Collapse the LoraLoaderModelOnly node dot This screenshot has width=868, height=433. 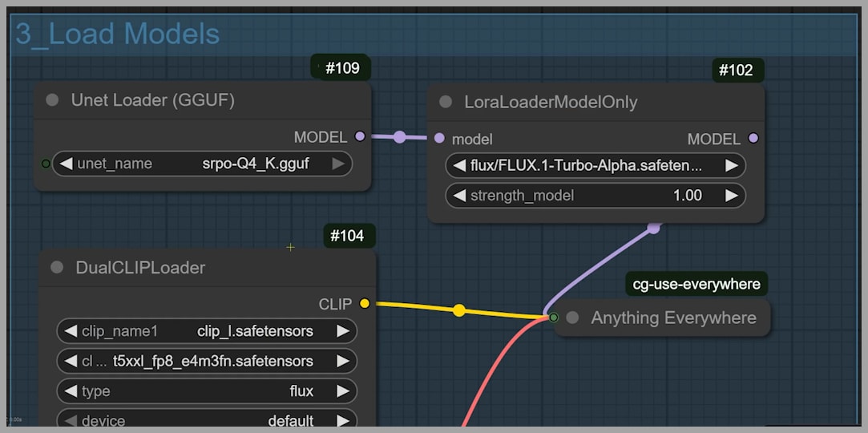click(446, 102)
